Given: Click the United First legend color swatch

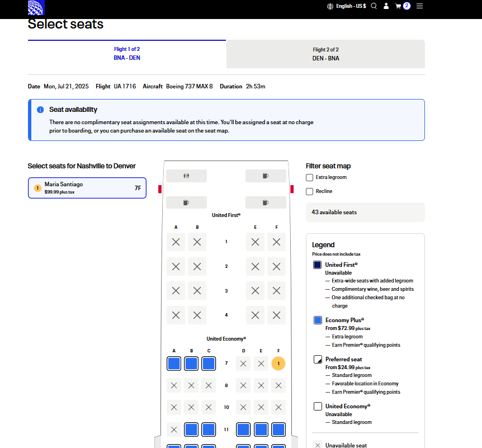Looking at the screenshot, I should 317,265.
